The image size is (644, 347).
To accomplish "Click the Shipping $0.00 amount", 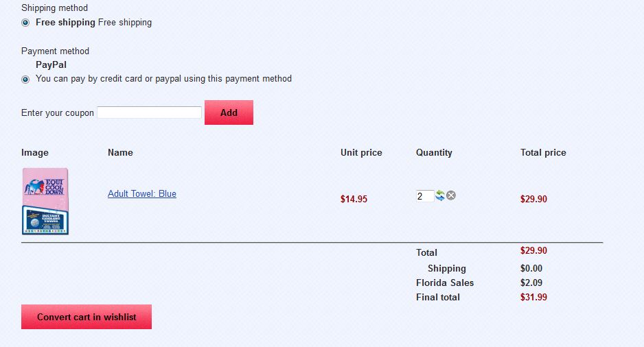I will click(x=531, y=268).
